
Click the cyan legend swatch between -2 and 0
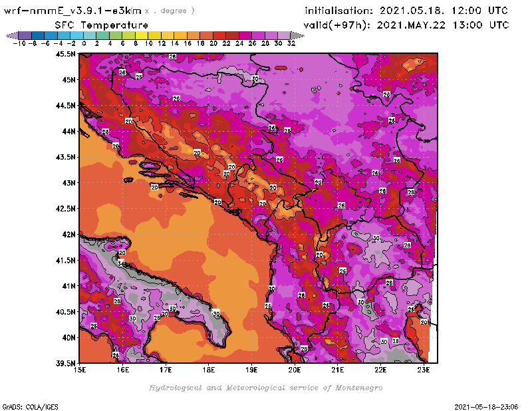pyautogui.click(x=77, y=35)
